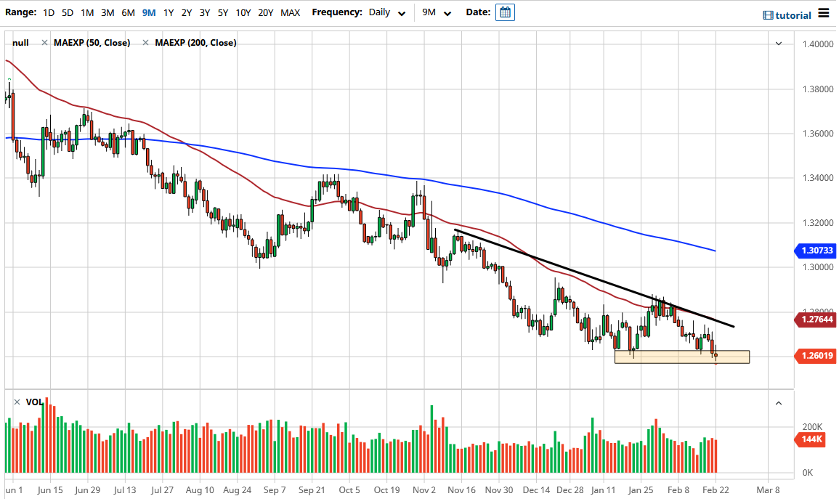This screenshot has height=504, width=839.
Task: Enable the 1D range view
Action: [x=48, y=12]
